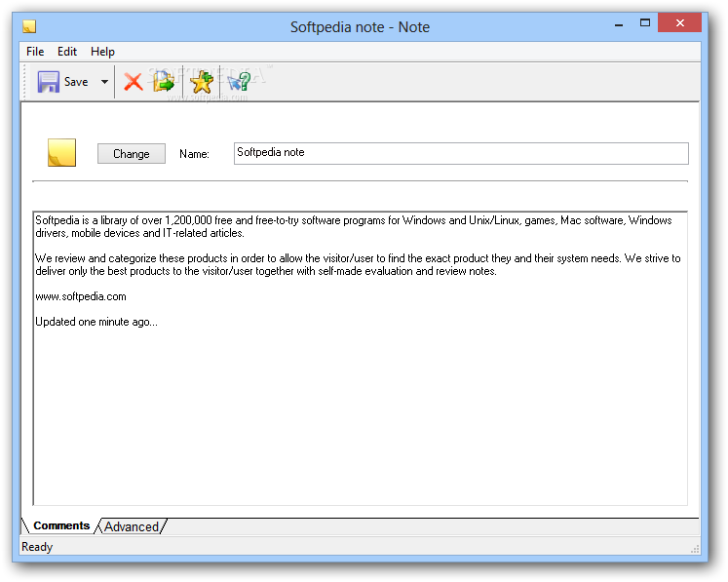The height and width of the screenshot is (582, 728).
Task: Click the Save floppy disk icon
Action: [x=49, y=82]
